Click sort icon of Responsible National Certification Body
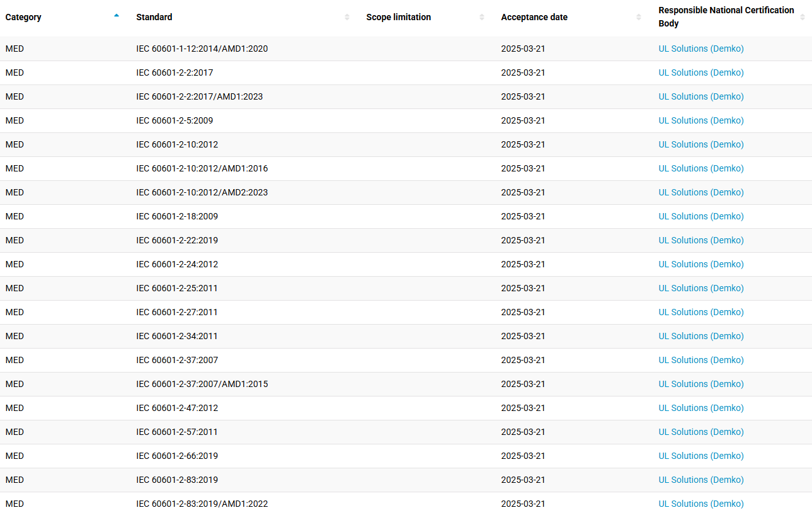The image size is (812, 515). (x=803, y=17)
